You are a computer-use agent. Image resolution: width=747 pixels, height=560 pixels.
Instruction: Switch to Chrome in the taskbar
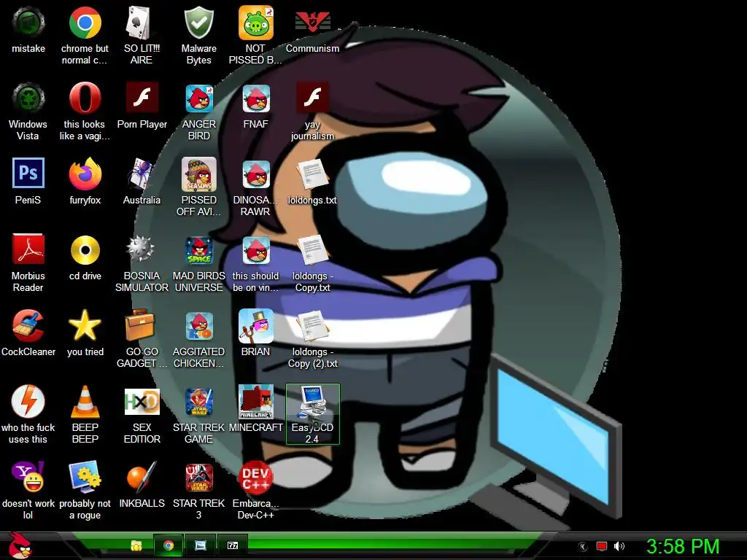coord(169,545)
